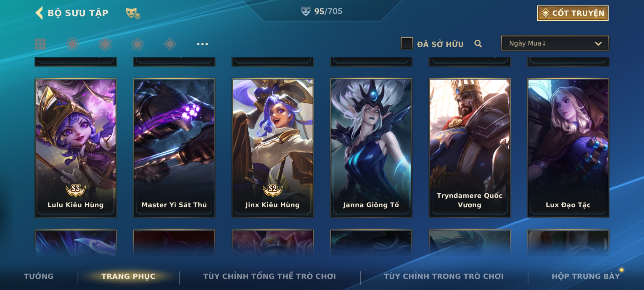Screen dimensions: 644x290
Task: Click the Cốt Truyện button
Action: click(x=573, y=13)
